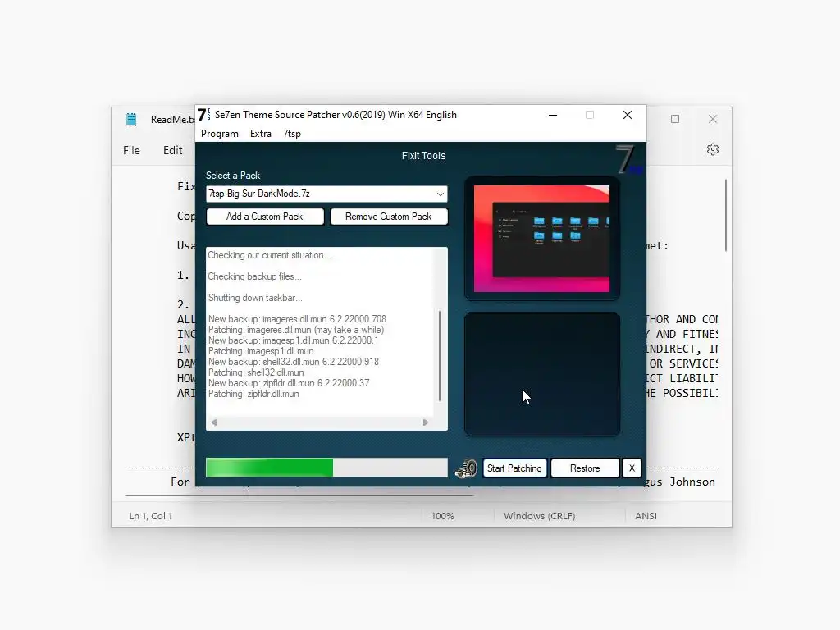Click 'New backup: imagesp1.dll.mun' log line
The image size is (840, 630).
294,340
